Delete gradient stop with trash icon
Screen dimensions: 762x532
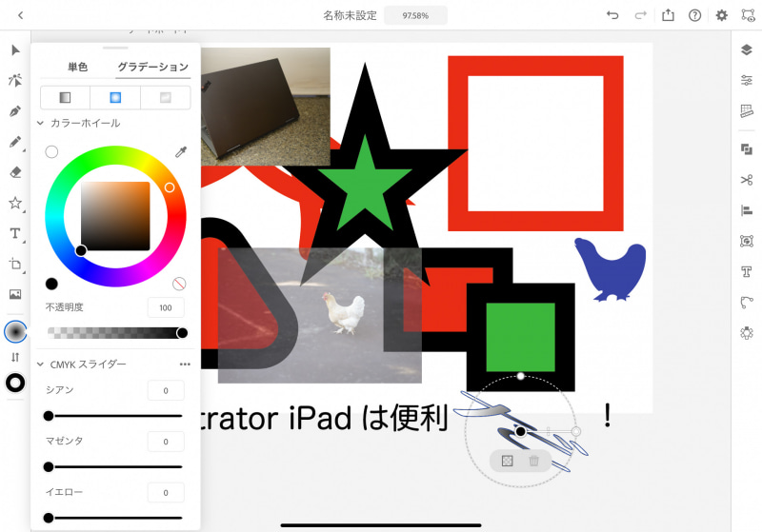tap(534, 461)
